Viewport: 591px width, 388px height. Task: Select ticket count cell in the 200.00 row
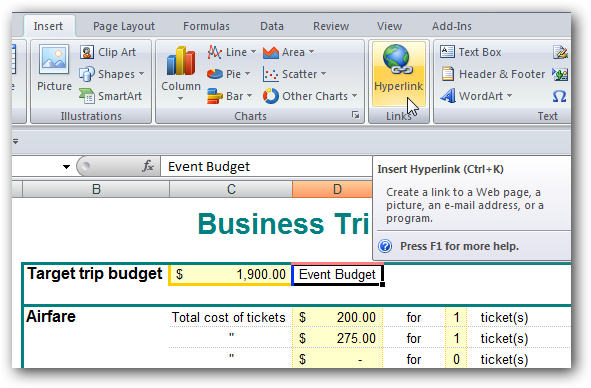[456, 317]
